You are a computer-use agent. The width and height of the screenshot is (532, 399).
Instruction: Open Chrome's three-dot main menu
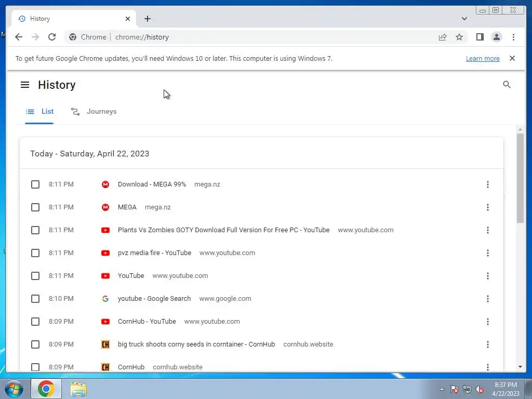click(513, 37)
